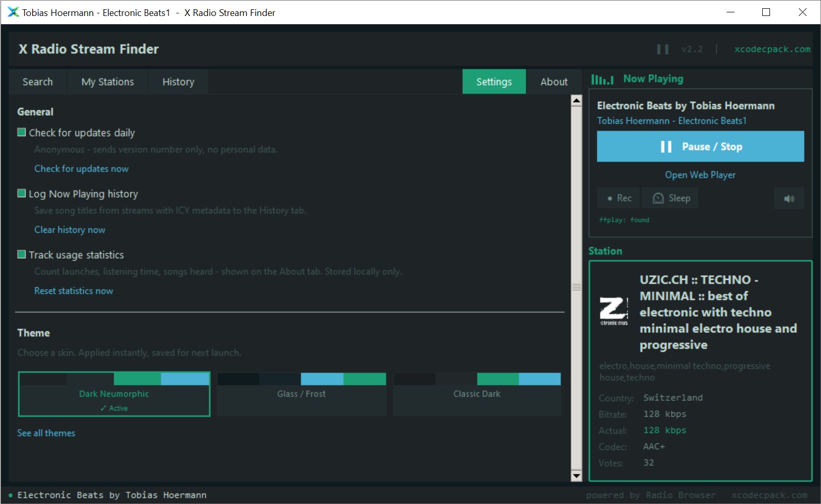The width and height of the screenshot is (821, 504).
Task: Click the scrollbar up arrow
Action: [x=577, y=100]
